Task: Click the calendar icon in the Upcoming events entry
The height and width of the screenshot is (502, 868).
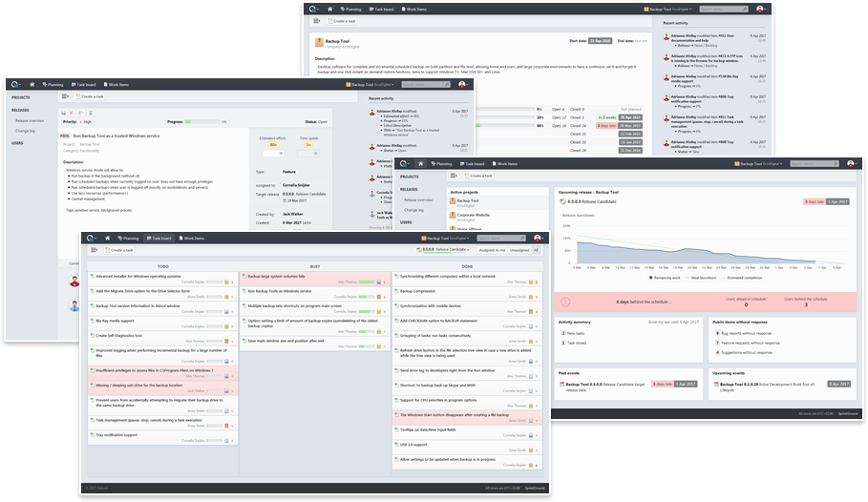Action: click(716, 384)
